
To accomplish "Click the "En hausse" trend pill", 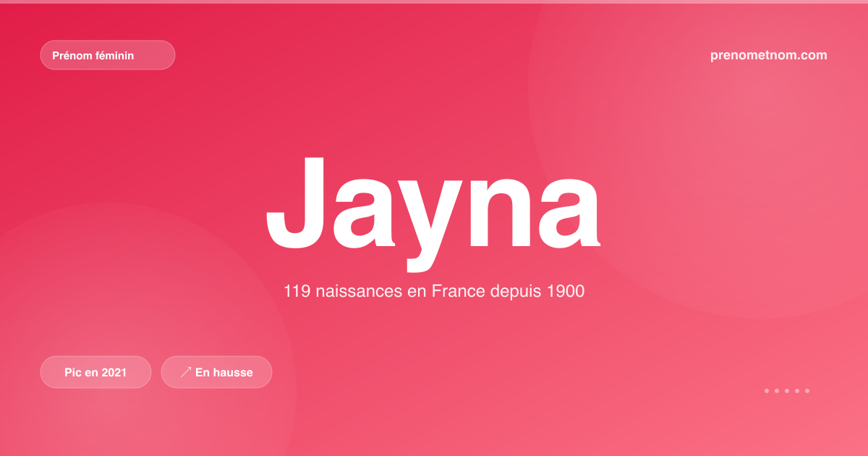I will 216,372.
